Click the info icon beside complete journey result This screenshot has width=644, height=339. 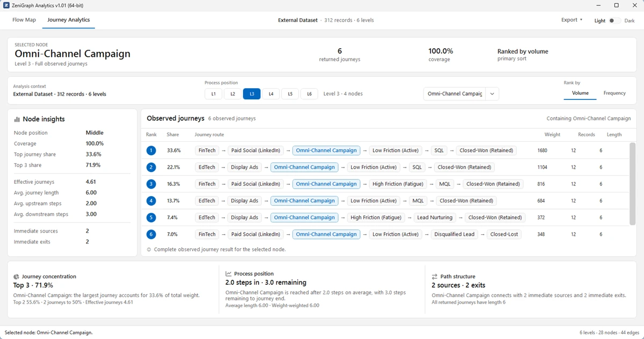pos(149,249)
